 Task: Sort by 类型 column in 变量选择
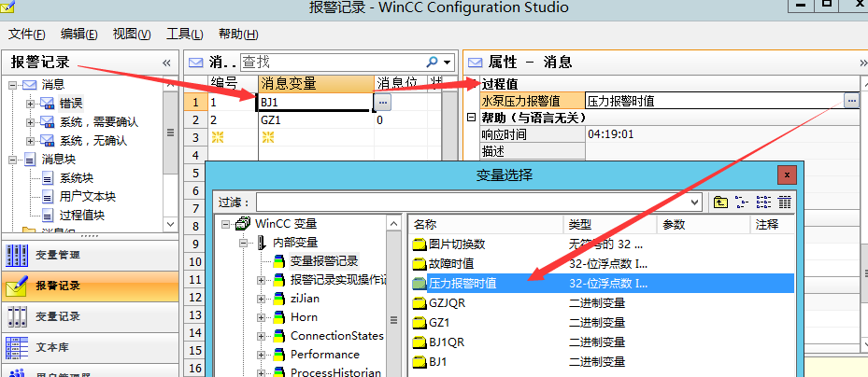point(610,225)
